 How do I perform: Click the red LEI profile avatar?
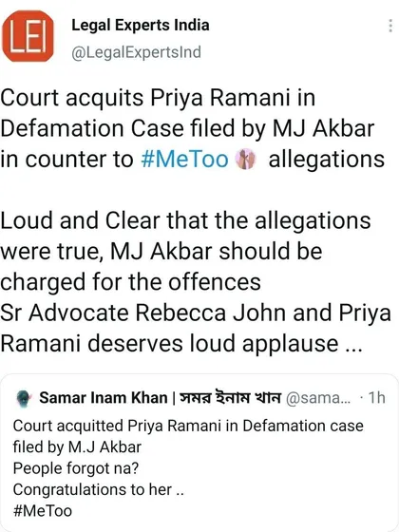click(x=28, y=36)
